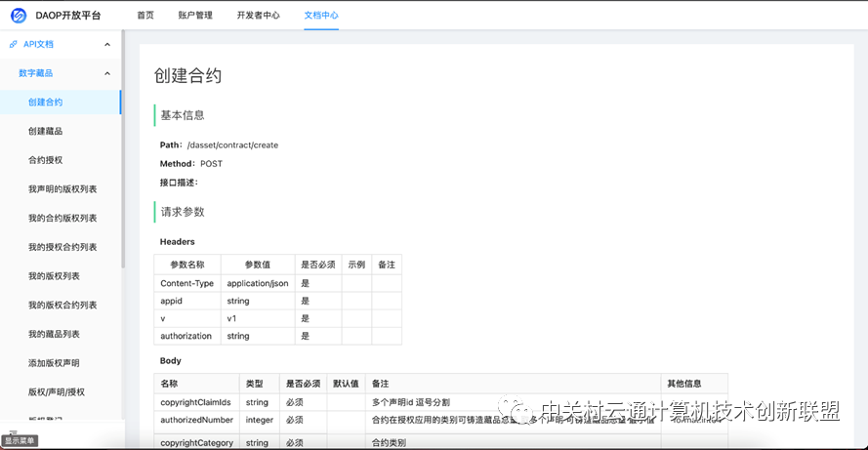Click the authorization header row cell

point(187,336)
